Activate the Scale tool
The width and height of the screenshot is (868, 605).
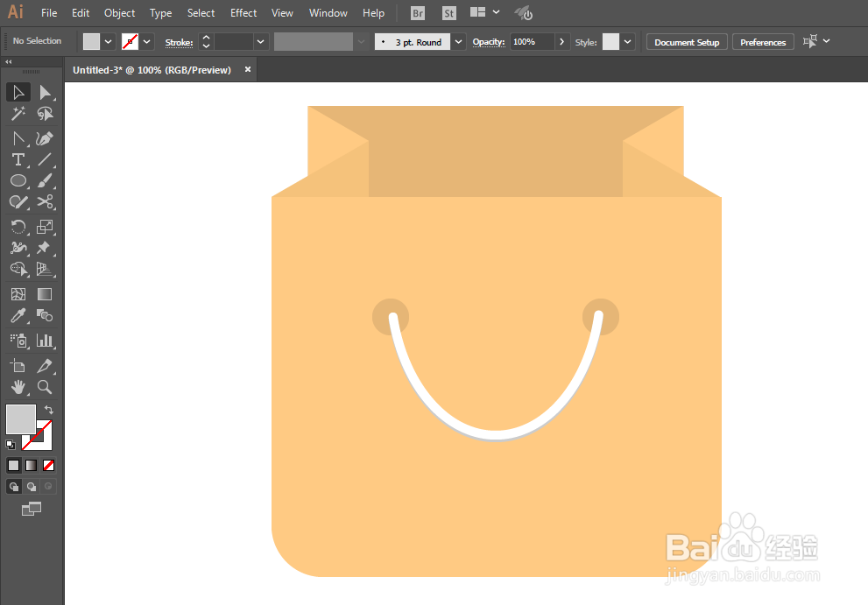pyautogui.click(x=45, y=227)
